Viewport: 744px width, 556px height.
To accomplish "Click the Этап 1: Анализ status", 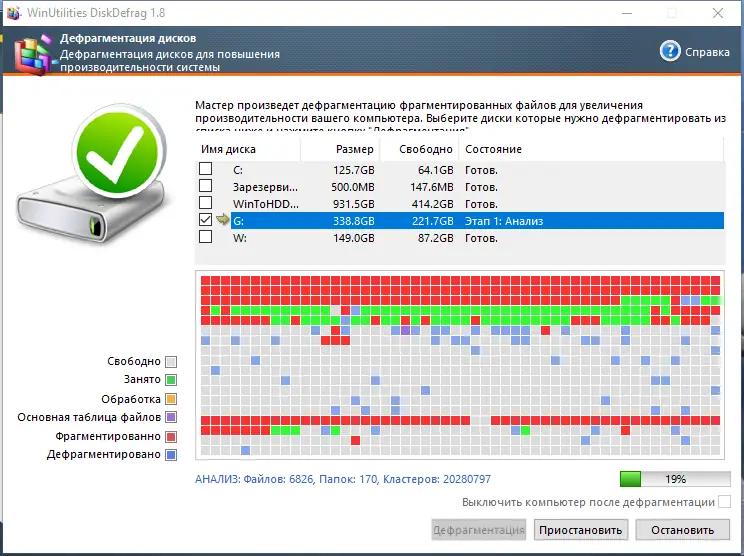I will (504, 221).
